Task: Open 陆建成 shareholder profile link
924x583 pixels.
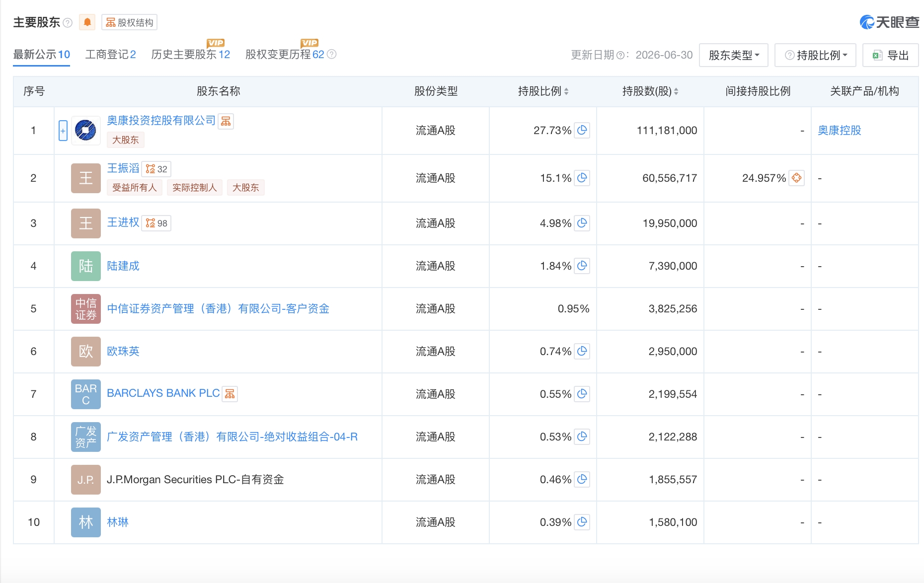Action: pos(123,266)
